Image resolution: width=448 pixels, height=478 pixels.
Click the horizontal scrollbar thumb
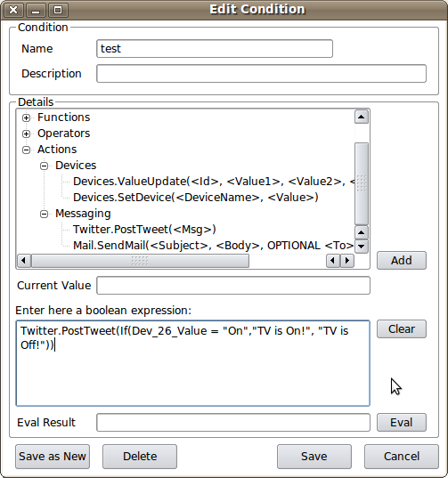(x=140, y=261)
